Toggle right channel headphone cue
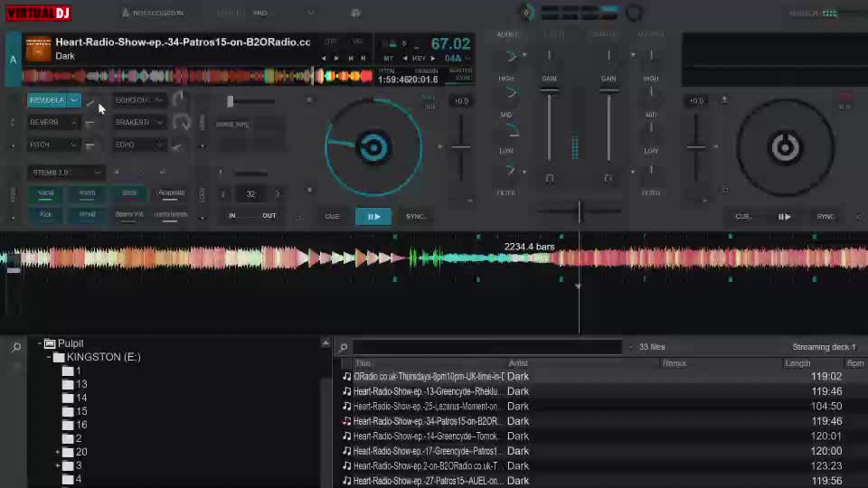Viewport: 868px width, 488px height. (x=608, y=178)
